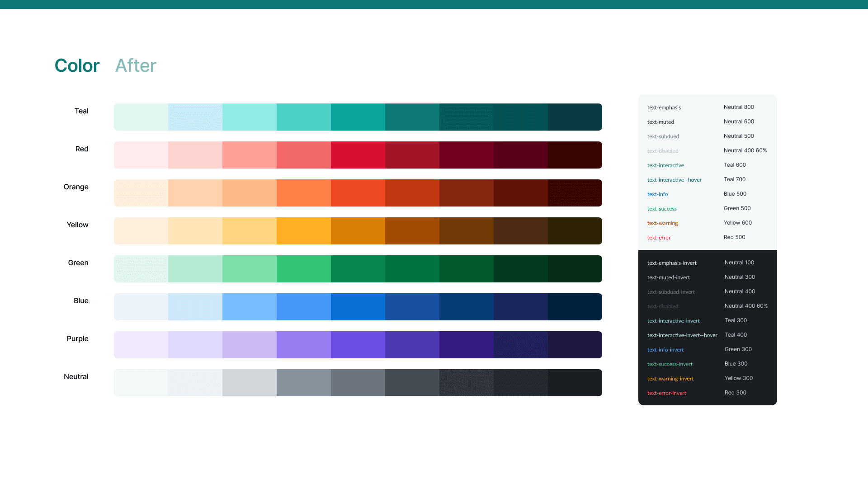Click the Neutral 800 value
Viewport: 868px width, 488px height.
(739, 107)
